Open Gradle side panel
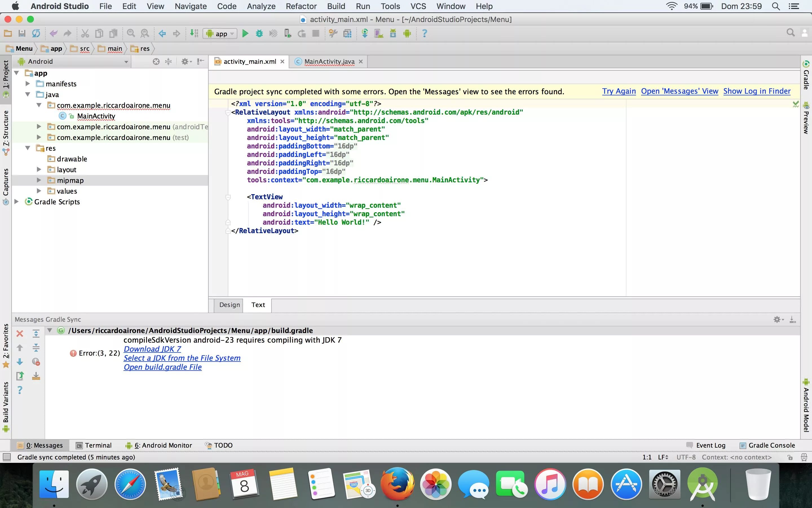Screen dimensions: 812x508 click(x=806, y=75)
